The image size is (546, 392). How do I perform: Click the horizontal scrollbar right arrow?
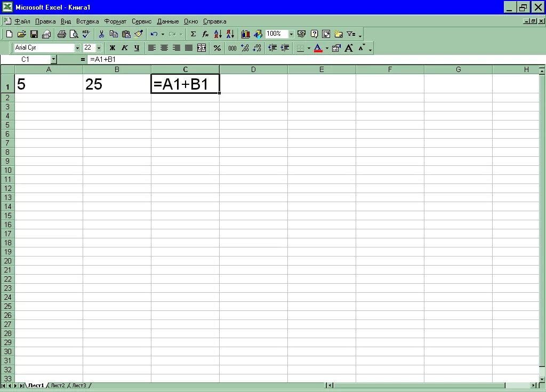pyautogui.click(x=534, y=386)
